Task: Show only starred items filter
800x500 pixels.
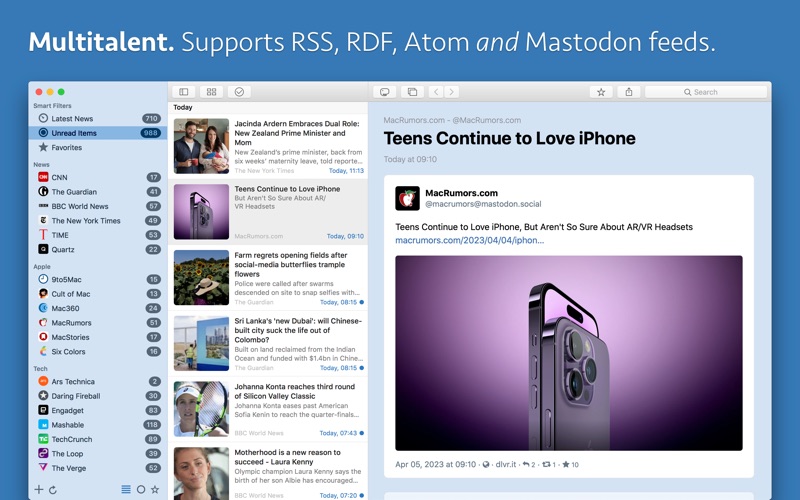Action: click(155, 489)
